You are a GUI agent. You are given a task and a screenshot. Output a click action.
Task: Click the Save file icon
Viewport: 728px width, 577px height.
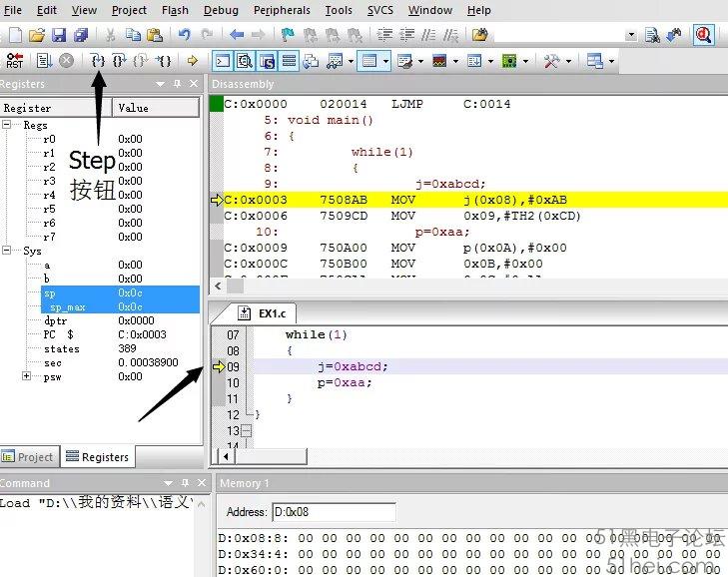(x=59, y=35)
